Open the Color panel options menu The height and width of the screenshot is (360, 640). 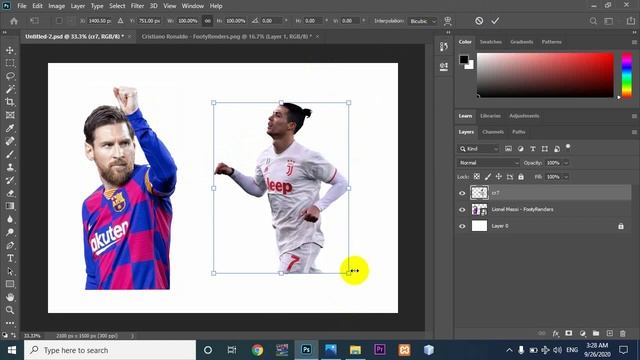click(x=634, y=42)
